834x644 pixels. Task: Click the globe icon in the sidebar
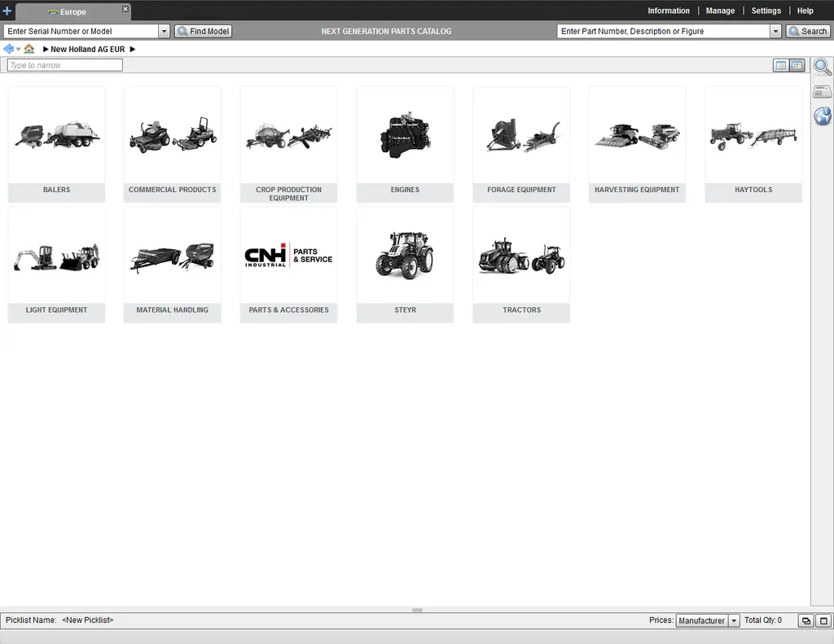click(823, 116)
